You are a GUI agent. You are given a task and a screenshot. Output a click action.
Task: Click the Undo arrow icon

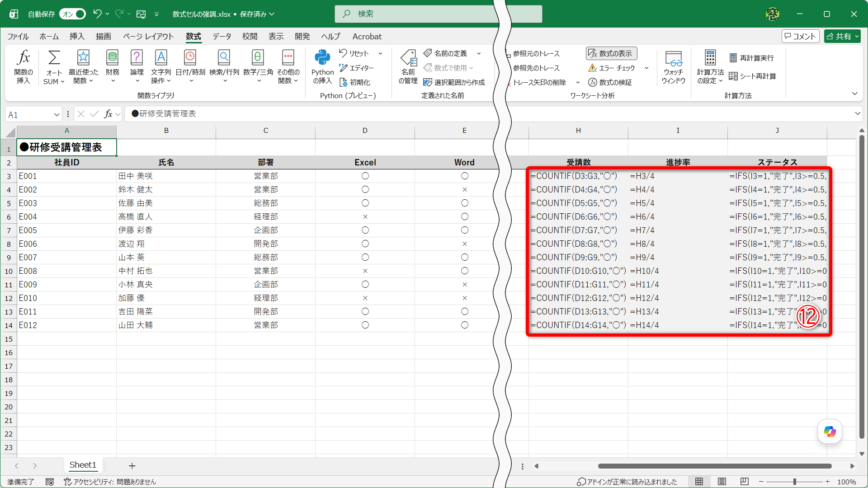pyautogui.click(x=97, y=14)
